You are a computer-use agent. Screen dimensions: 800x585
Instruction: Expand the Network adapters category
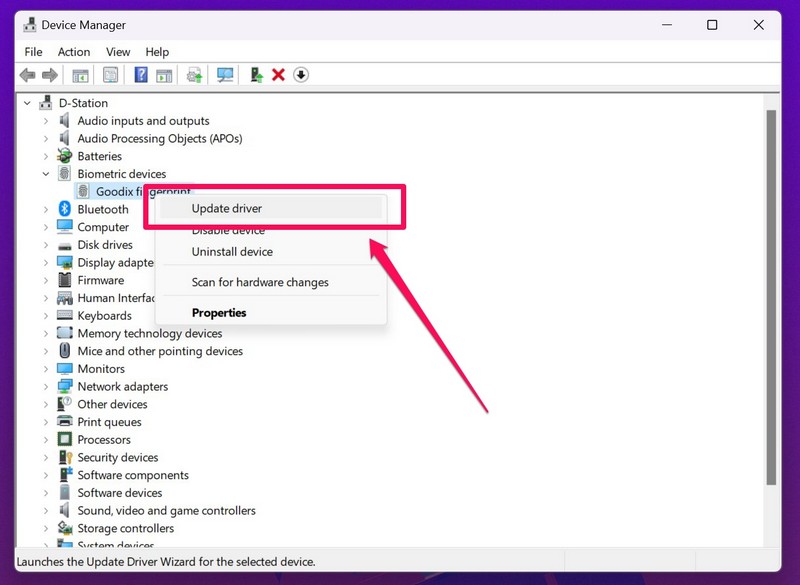tap(46, 387)
